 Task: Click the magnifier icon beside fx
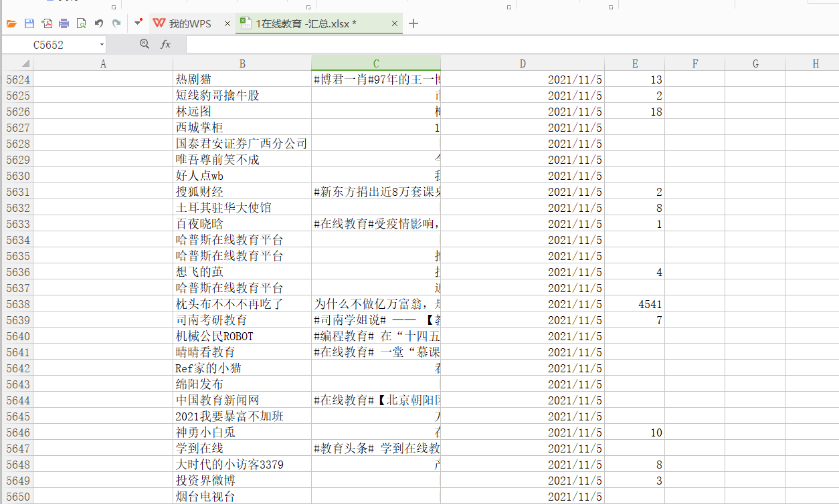tap(145, 44)
